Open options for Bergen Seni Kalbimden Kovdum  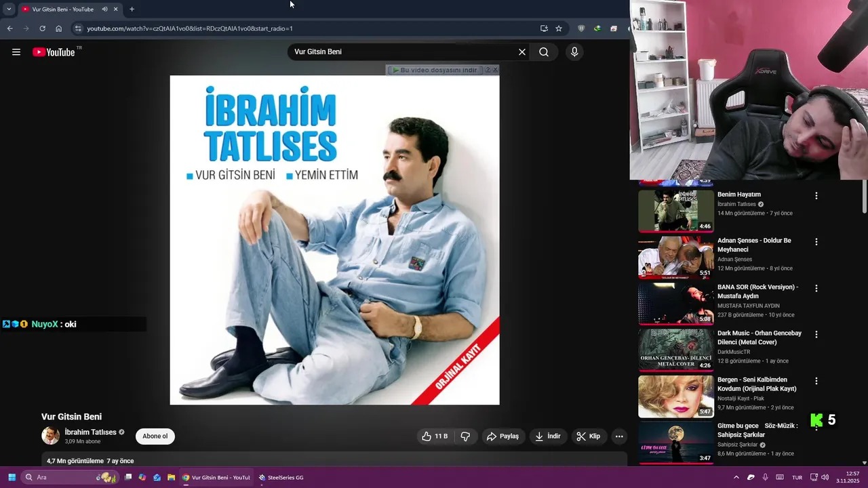point(816,381)
